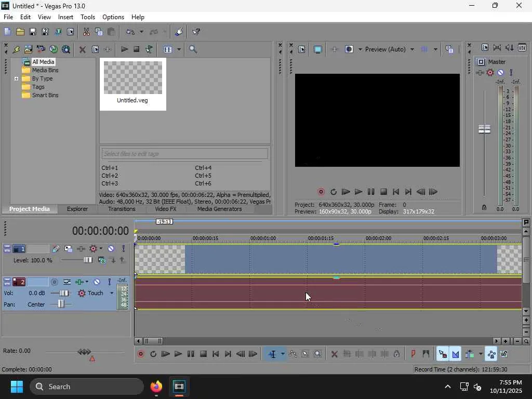Click the Undo arrow icon
The height and width of the screenshot is (399, 532).
click(130, 32)
